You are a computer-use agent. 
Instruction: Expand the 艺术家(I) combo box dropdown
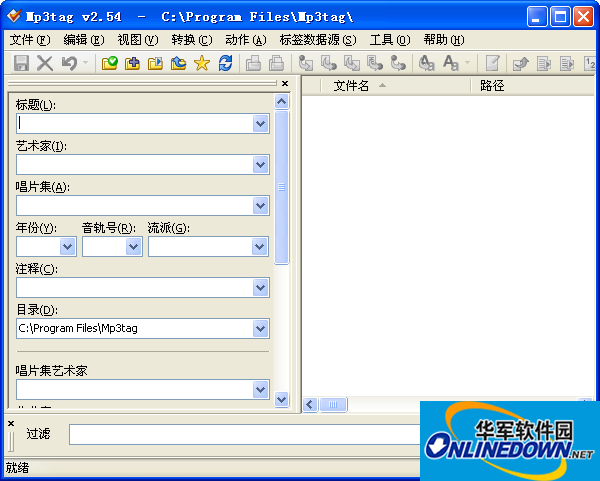[261, 165]
